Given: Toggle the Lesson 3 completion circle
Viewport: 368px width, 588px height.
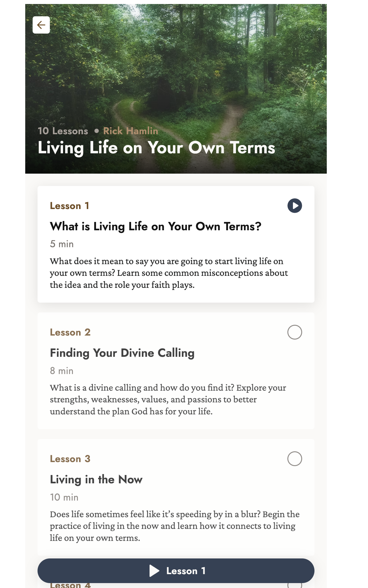Looking at the screenshot, I should point(294,459).
